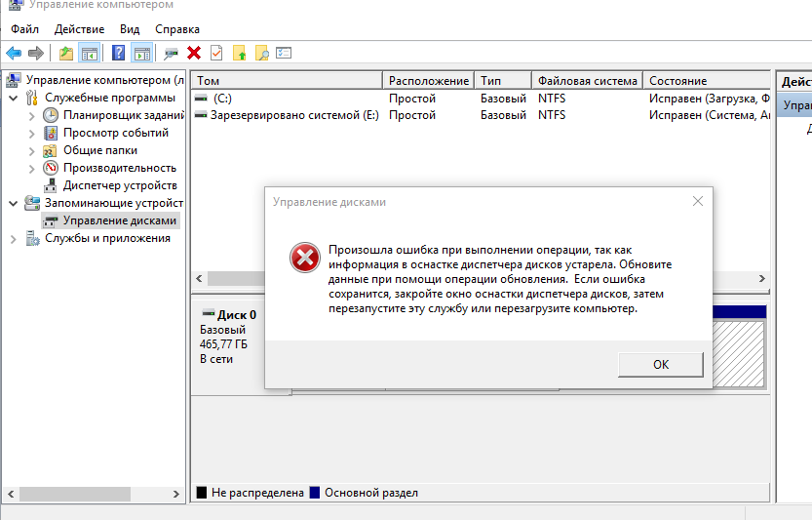Click the Диспетчер устройств device icon
The image size is (812, 520).
tap(51, 185)
